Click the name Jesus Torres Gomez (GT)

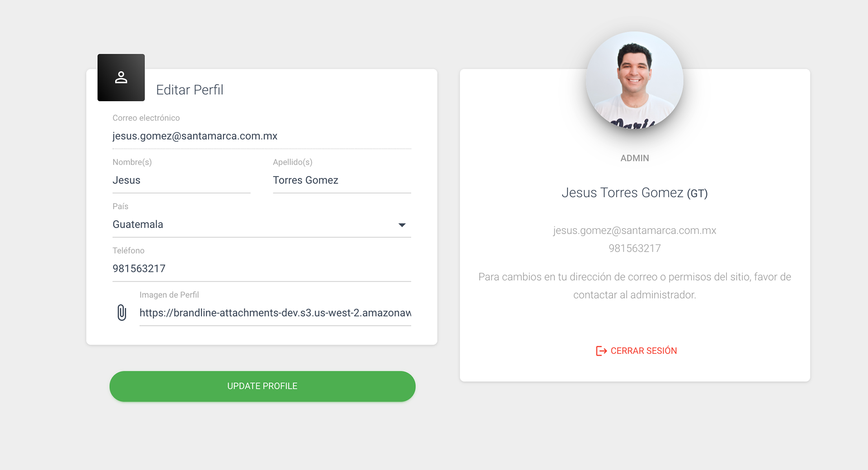click(635, 193)
